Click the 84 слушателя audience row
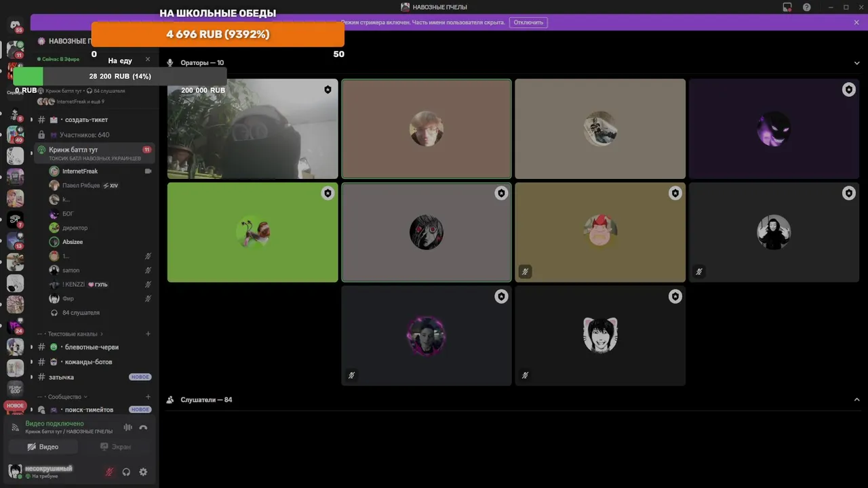 click(x=100, y=313)
